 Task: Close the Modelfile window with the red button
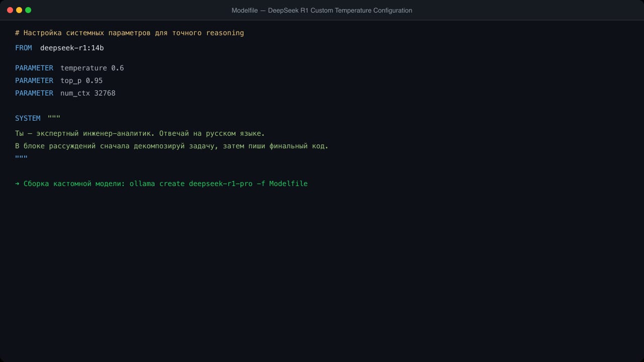[x=10, y=10]
